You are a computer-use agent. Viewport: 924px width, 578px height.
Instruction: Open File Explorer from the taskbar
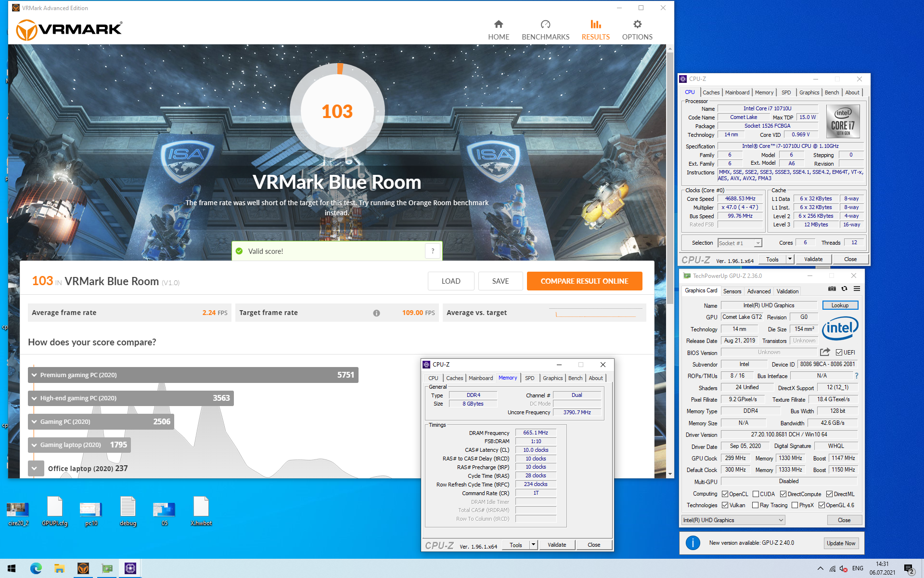coord(59,568)
